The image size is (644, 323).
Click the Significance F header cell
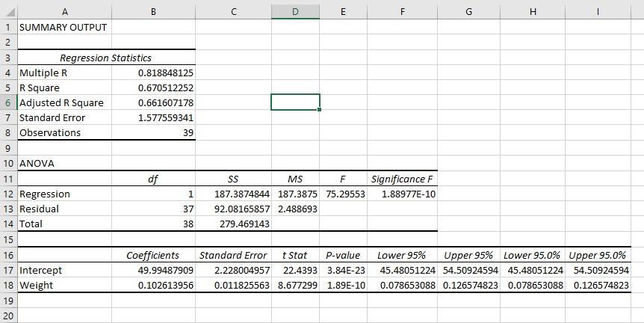[403, 179]
